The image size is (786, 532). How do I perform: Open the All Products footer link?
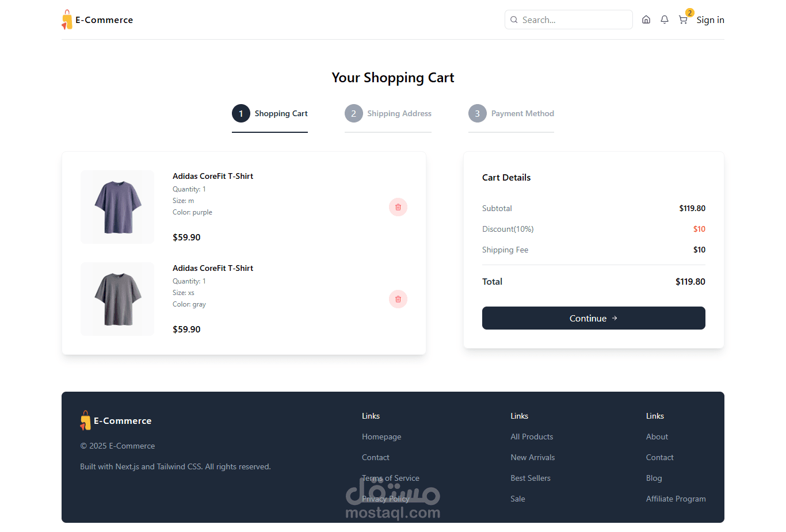[532, 437]
